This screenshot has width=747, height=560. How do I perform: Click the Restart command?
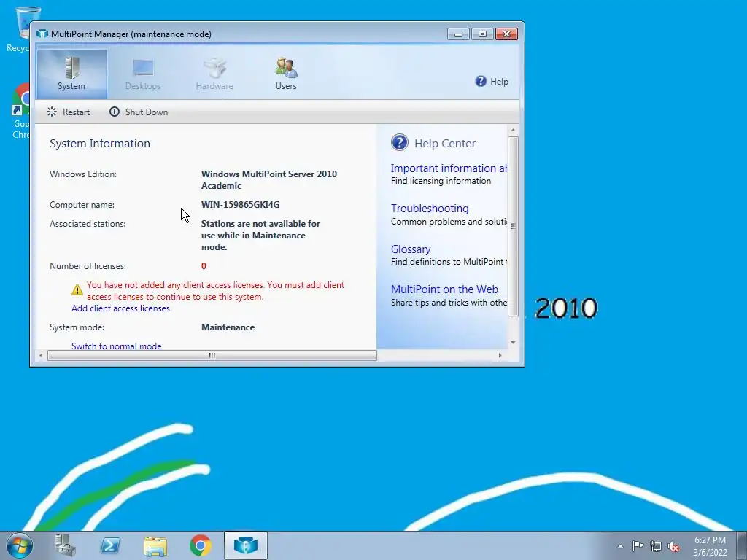(x=68, y=112)
